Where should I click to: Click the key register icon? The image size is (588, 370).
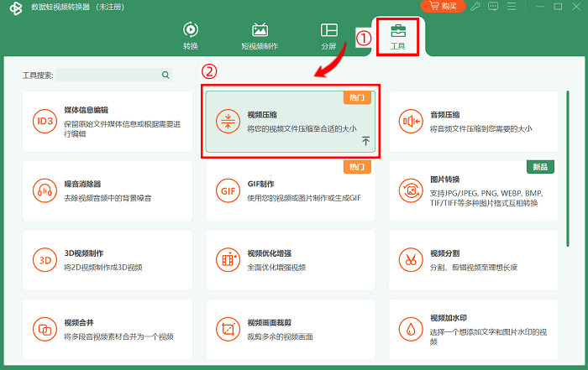click(475, 7)
